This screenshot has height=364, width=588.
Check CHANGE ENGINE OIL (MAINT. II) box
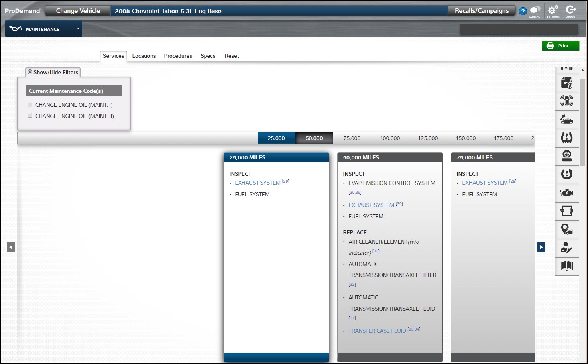[x=30, y=116]
